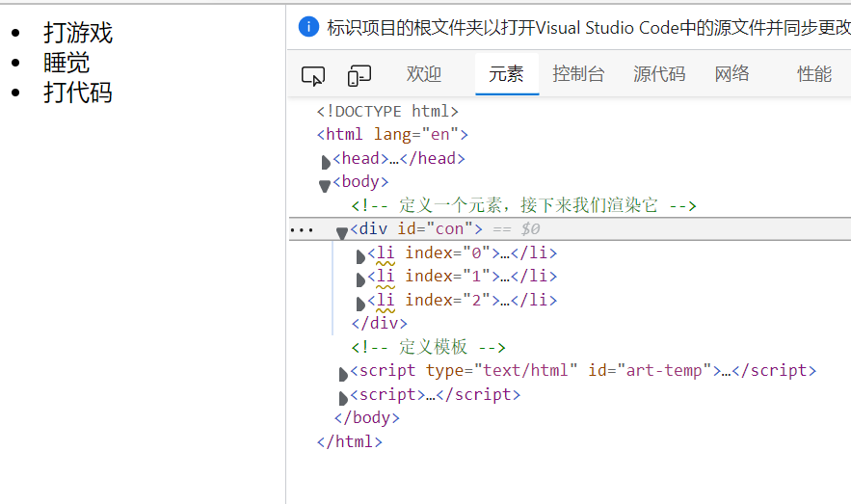Click list item 睡觉 on page
The width and height of the screenshot is (851, 504).
tap(66, 63)
